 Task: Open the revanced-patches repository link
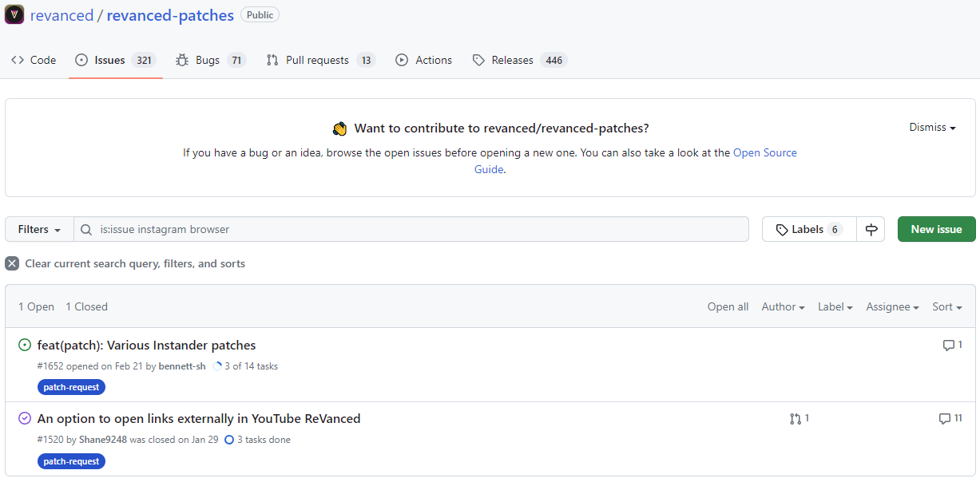click(170, 15)
